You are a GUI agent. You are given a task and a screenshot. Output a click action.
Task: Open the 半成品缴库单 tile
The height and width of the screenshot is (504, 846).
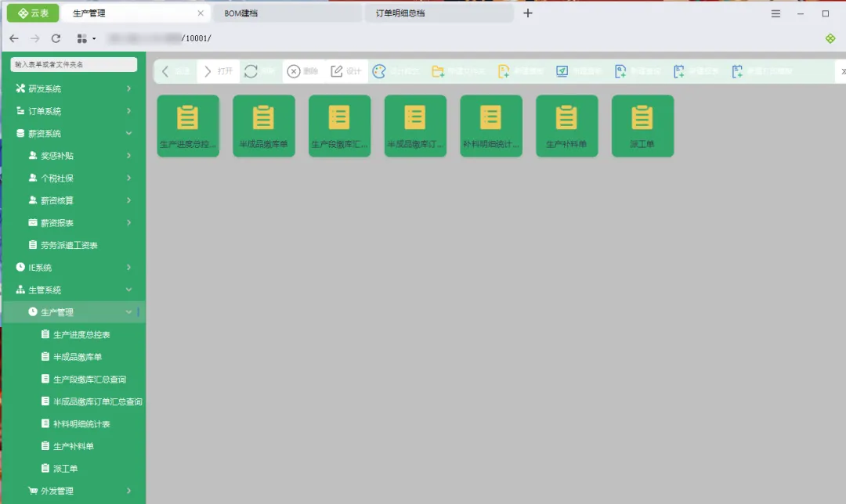coord(264,126)
